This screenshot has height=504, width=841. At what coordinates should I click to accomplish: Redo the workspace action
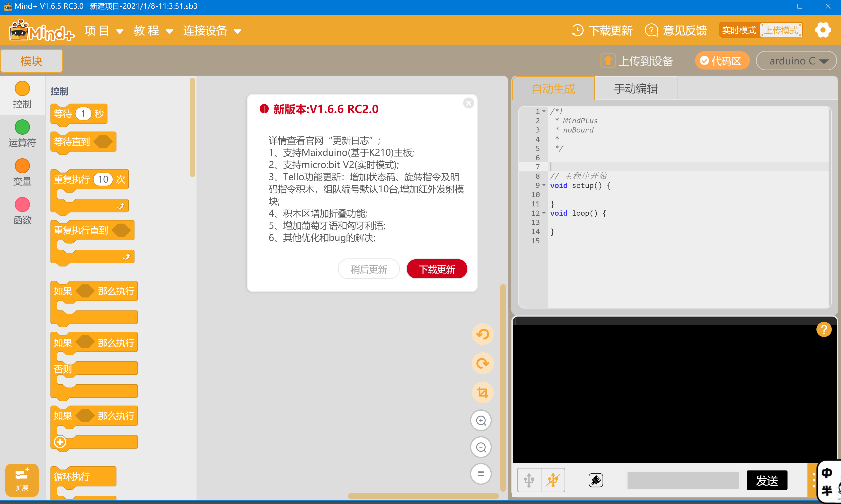[x=482, y=363]
